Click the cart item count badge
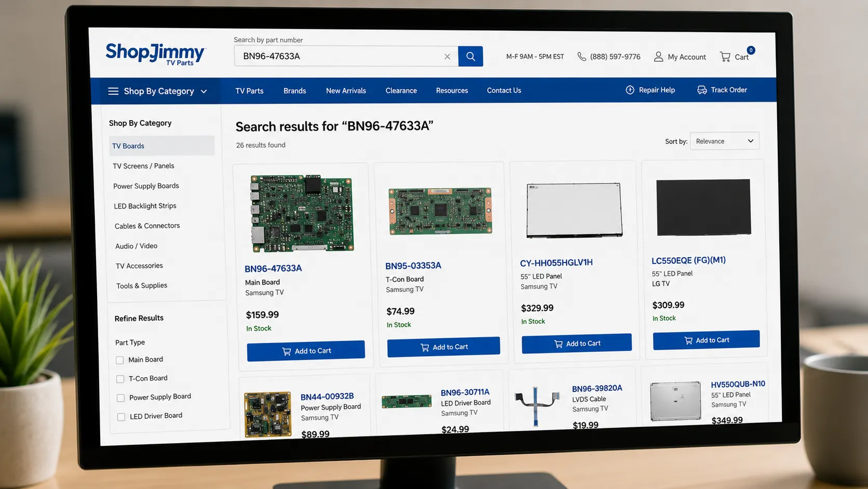 click(x=751, y=50)
